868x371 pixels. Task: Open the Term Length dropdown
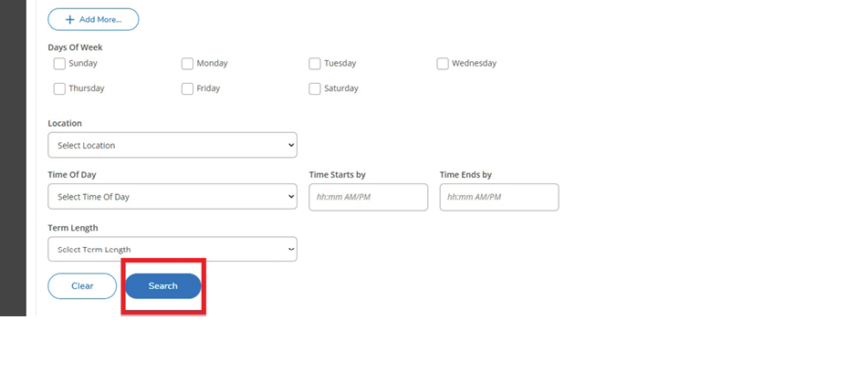point(172,249)
